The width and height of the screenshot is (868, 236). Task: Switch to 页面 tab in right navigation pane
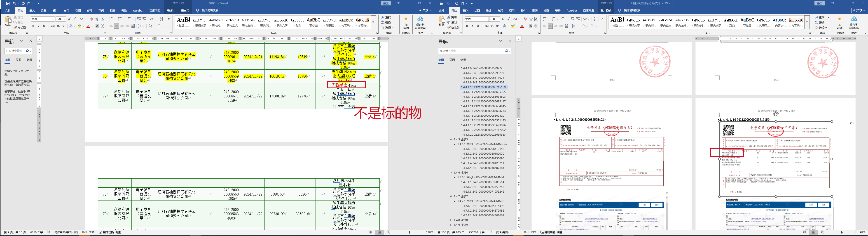(x=452, y=60)
